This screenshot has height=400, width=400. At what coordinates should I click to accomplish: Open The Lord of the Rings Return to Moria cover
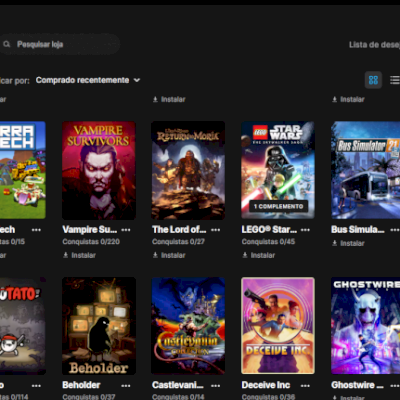(188, 170)
